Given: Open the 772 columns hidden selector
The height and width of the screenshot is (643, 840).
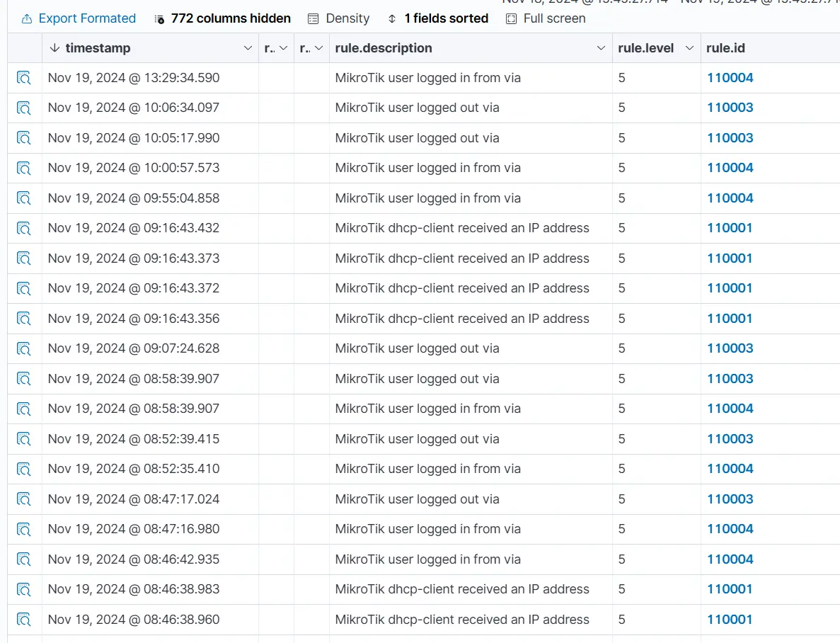Looking at the screenshot, I should click(222, 18).
